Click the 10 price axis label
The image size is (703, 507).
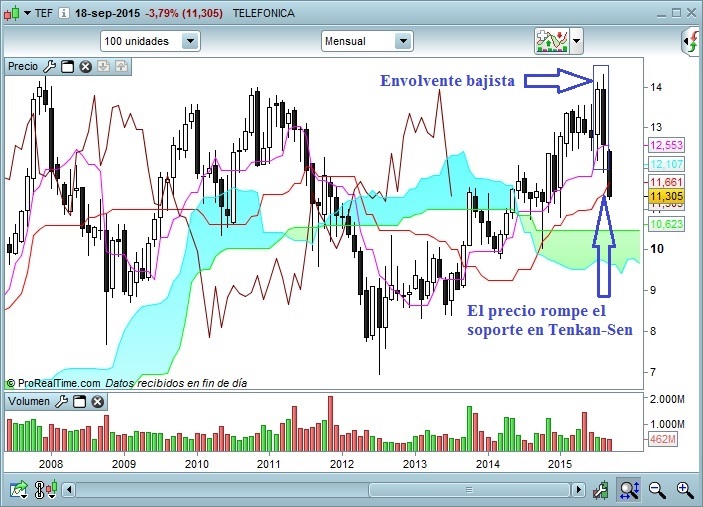click(657, 249)
